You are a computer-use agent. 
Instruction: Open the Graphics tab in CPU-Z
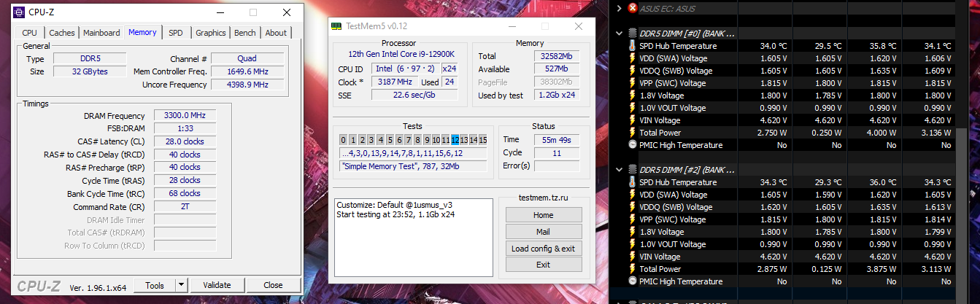[x=211, y=33]
